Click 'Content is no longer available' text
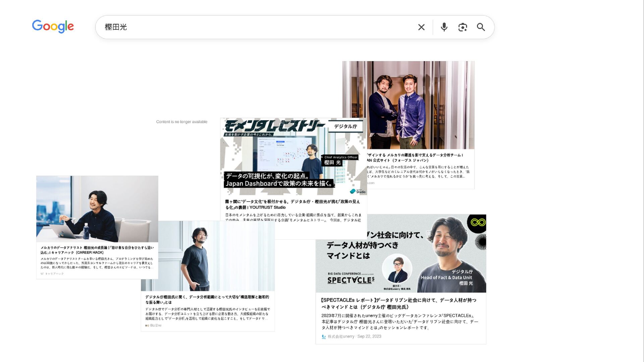 [181, 122]
